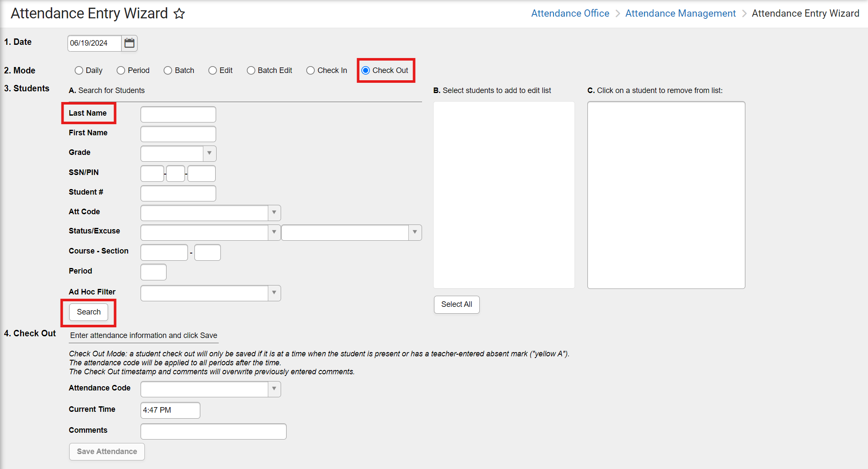Click the Attendance Entry Wizard breadcrumb text
Viewport: 868px width, 469px height.
pos(805,13)
